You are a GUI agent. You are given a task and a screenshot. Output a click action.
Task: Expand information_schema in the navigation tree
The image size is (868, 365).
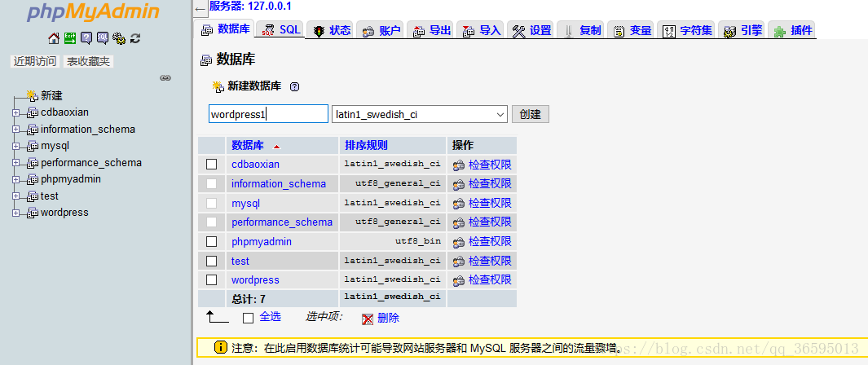[x=16, y=130]
